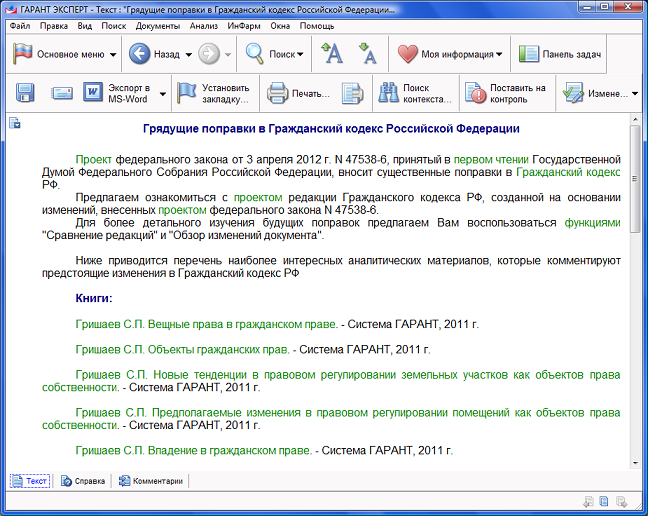648x516 pixels.
Task: Increase font size with the larger A icon
Action: 332,54
